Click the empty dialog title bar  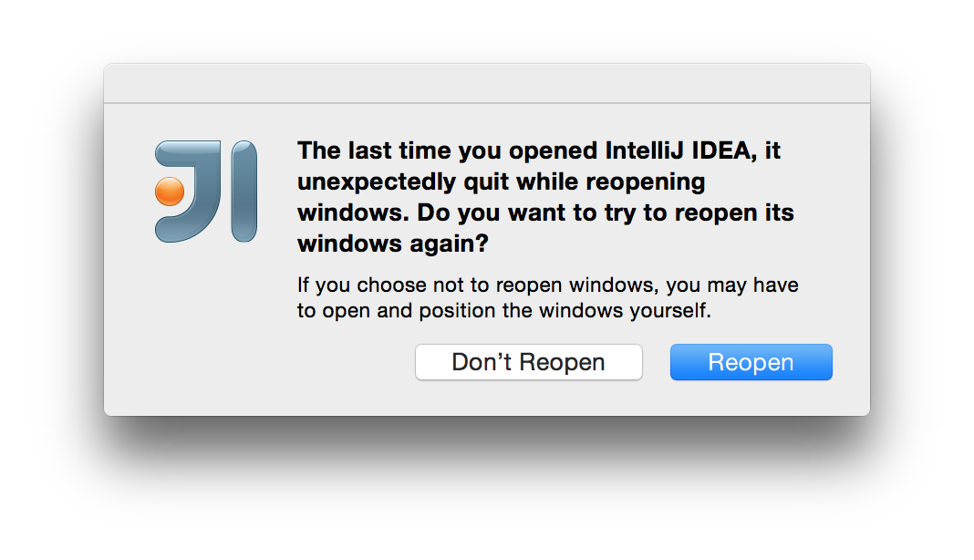coord(487,83)
